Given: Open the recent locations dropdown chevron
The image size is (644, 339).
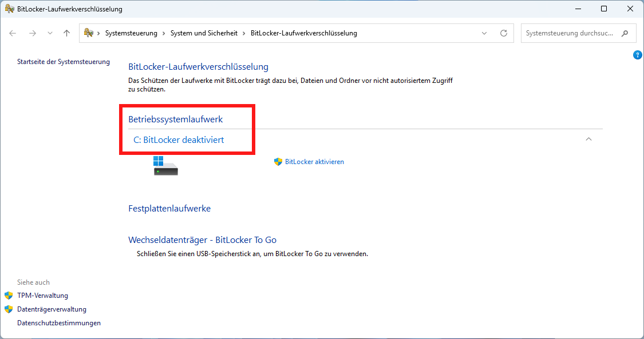Looking at the screenshot, I should 50,33.
